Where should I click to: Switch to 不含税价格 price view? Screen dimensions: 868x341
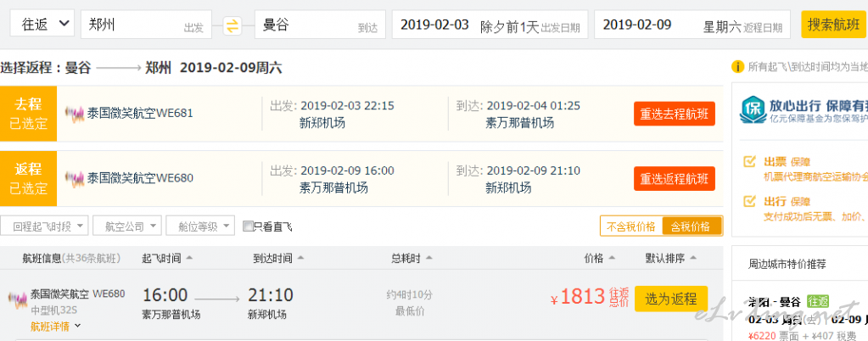[x=631, y=226]
